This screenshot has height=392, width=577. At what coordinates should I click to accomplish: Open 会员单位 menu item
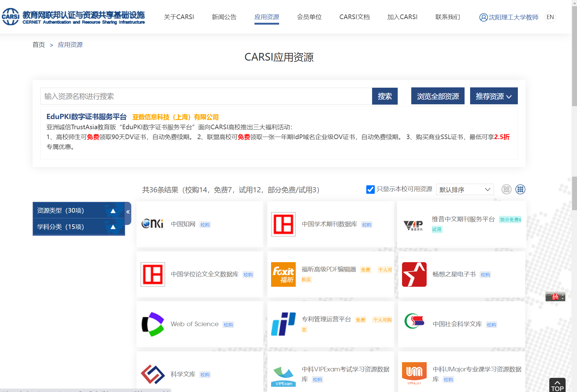tap(309, 17)
